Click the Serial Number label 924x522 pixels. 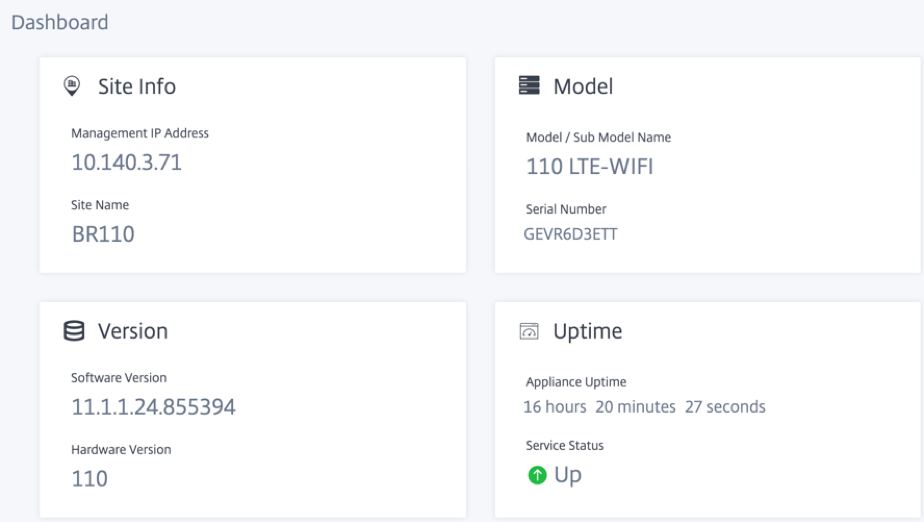pos(566,209)
